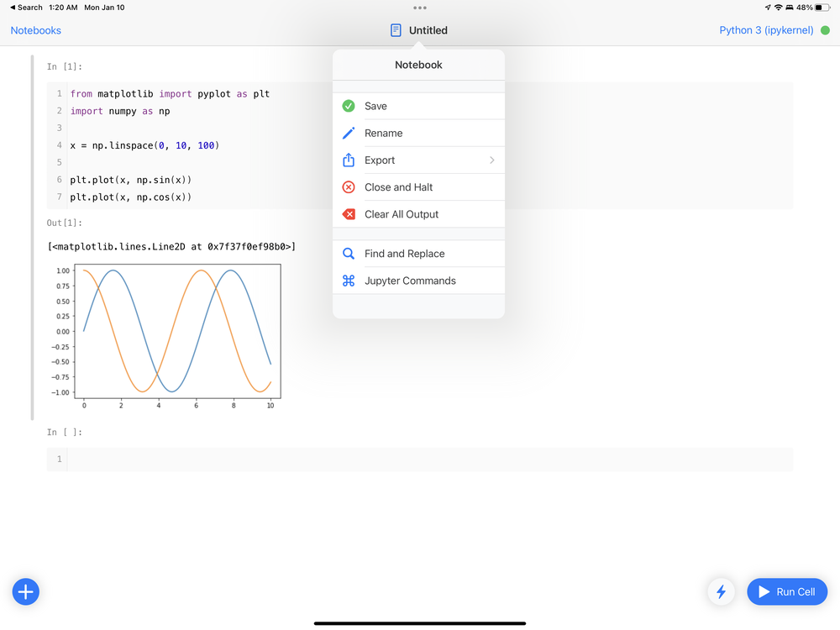Tap the Wi-Fi icon in status bar
Image resolution: width=840 pixels, height=630 pixels.
tap(779, 8)
